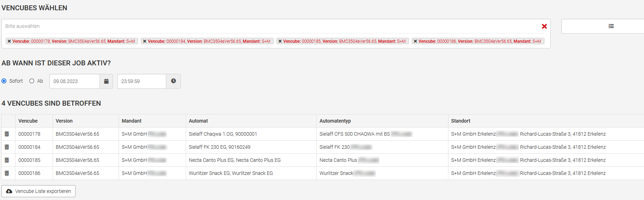Remove Vencube 00000186 tag from selection

click(x=416, y=41)
